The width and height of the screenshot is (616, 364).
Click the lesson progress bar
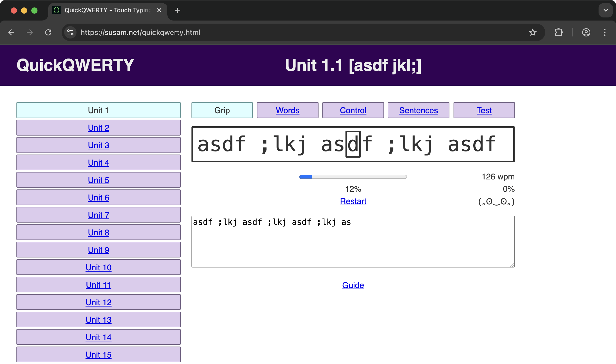(353, 177)
